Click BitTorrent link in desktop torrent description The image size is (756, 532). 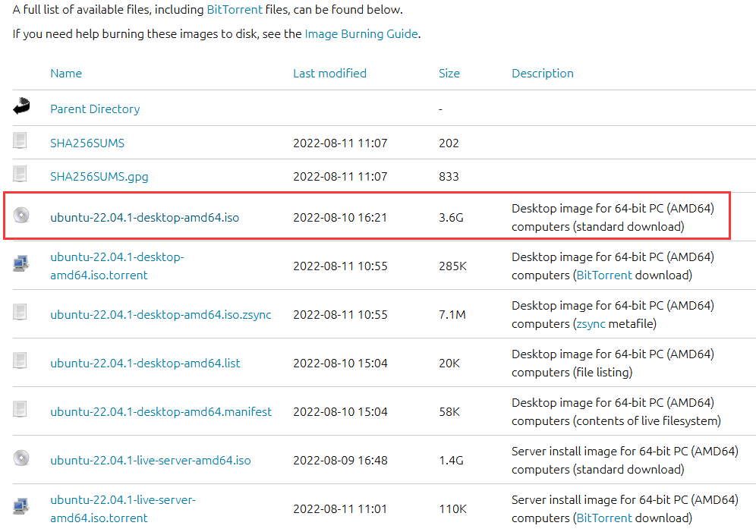pyautogui.click(x=604, y=275)
